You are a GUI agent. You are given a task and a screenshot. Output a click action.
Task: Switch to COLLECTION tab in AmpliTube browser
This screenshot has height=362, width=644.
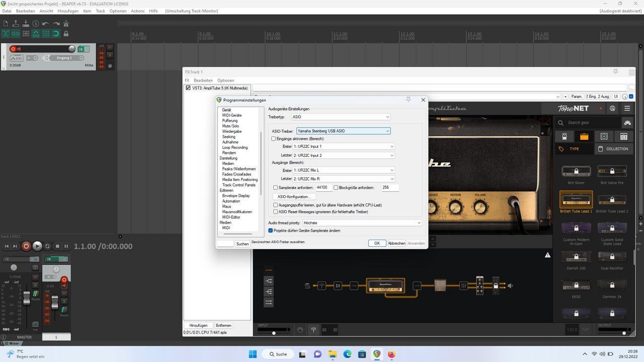(613, 149)
